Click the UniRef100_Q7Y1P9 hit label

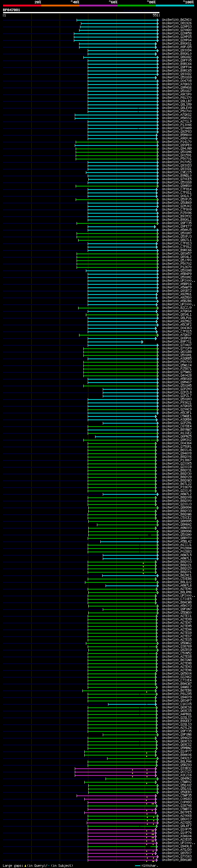click(177, 348)
